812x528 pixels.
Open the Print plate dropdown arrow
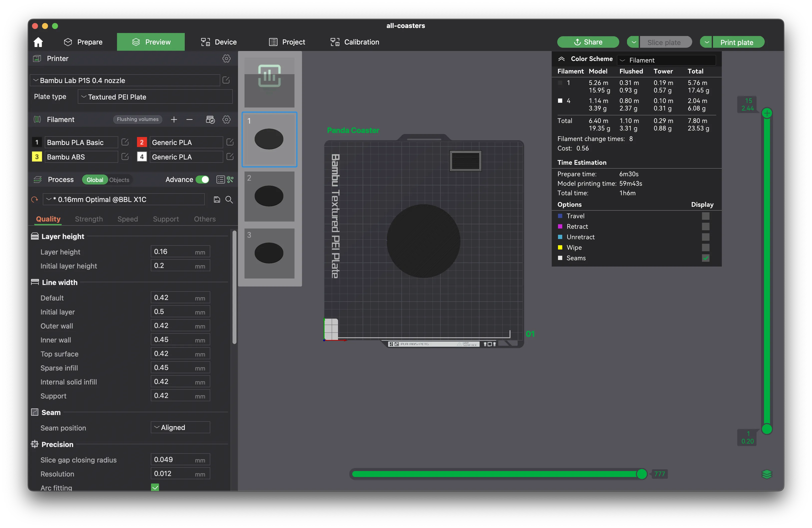pyautogui.click(x=706, y=42)
